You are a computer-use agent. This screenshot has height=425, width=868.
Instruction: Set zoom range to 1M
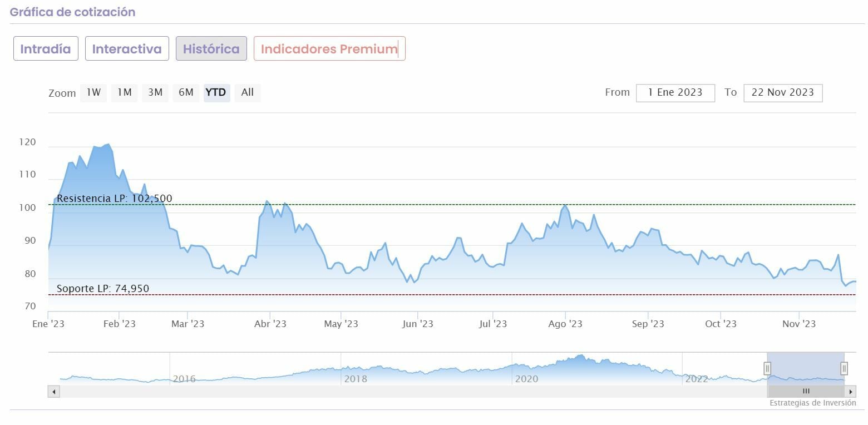pos(125,92)
